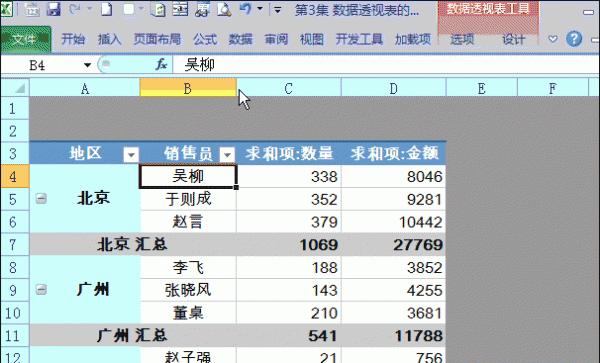Click the form/field list icon in quick access
Viewport: 600px width, 363px height.
coord(180,9)
